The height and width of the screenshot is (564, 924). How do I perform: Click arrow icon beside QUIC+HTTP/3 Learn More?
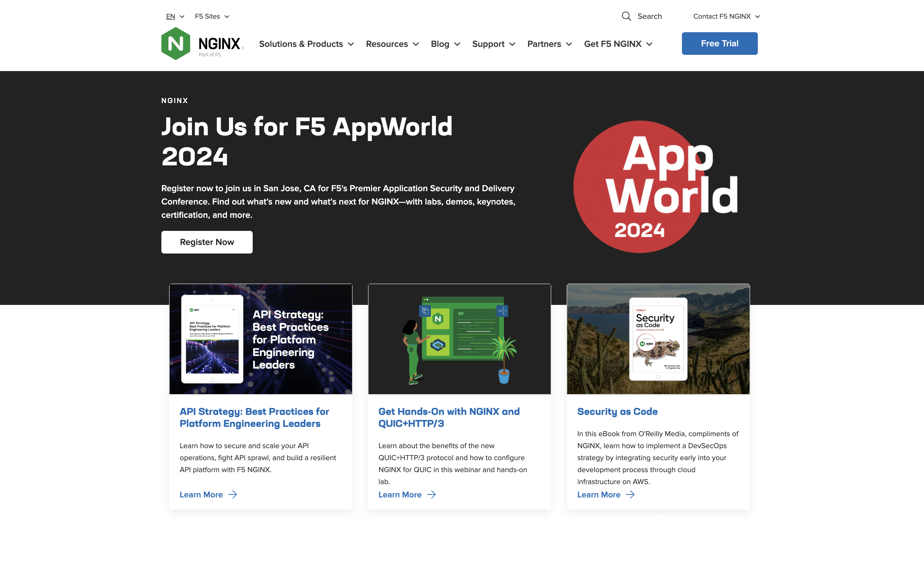point(431,494)
